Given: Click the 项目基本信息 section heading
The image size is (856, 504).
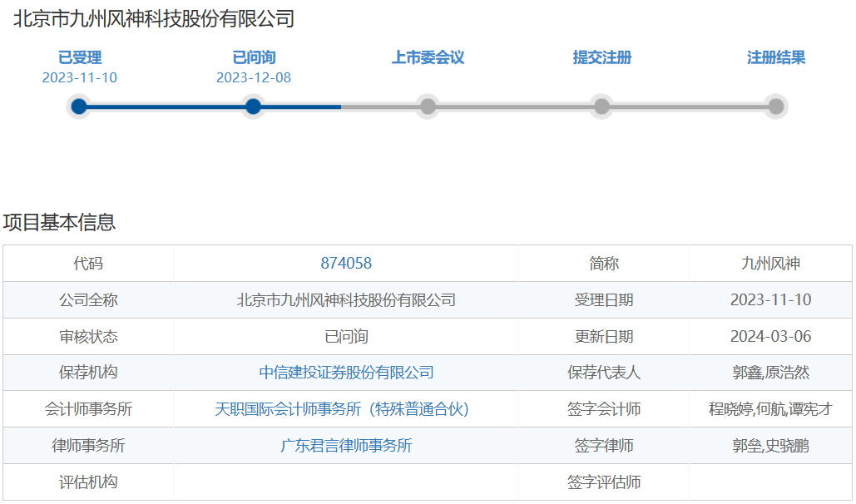Looking at the screenshot, I should pyautogui.click(x=60, y=222).
